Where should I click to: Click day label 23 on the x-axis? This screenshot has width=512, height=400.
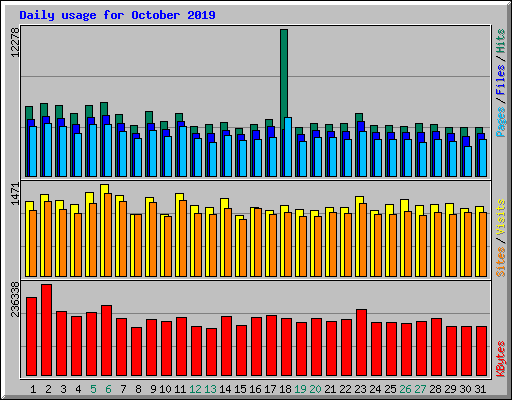click(360, 389)
